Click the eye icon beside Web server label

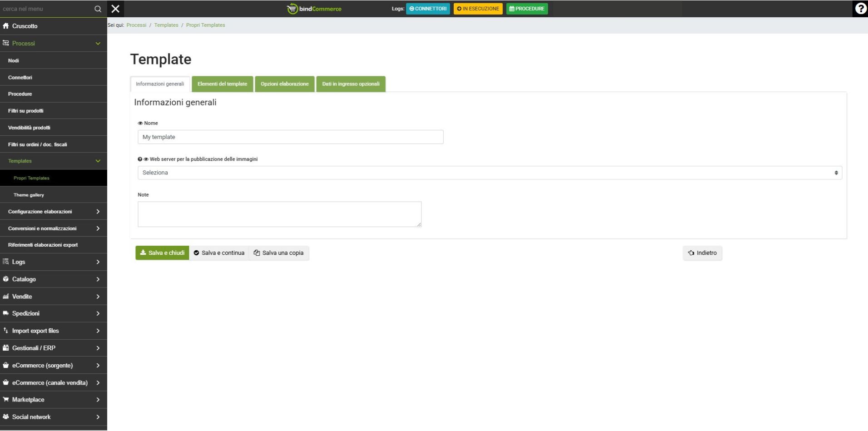[146, 159]
